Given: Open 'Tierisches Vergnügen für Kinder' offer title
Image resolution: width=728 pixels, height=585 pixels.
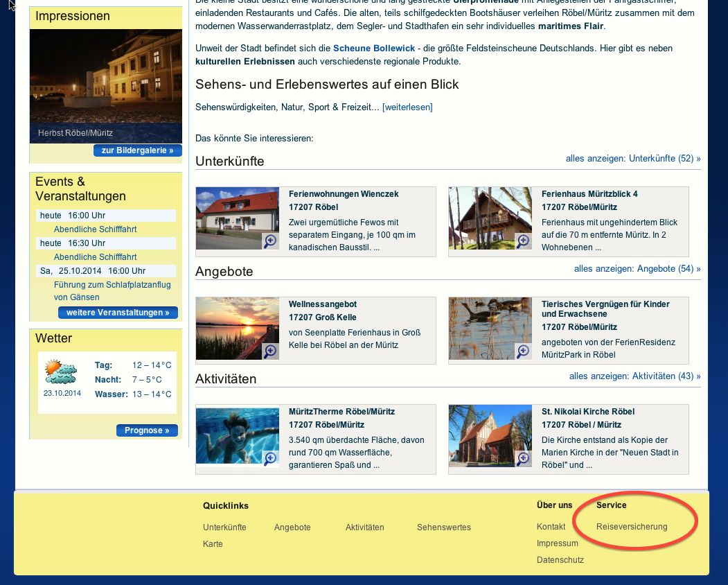Looking at the screenshot, I should point(605,309).
